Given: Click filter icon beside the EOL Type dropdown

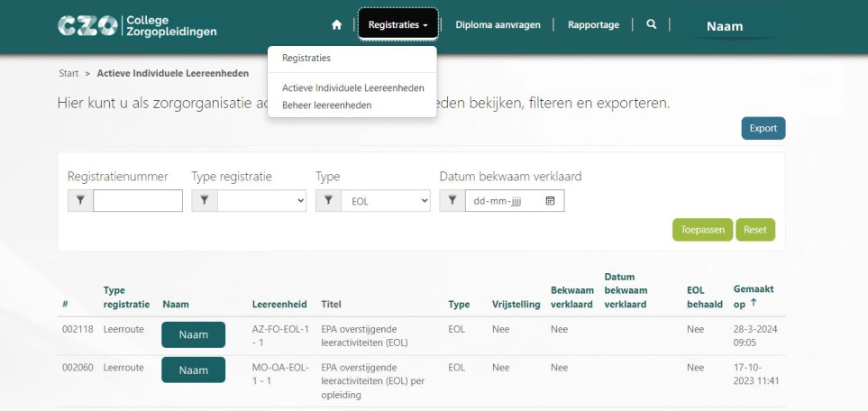Looking at the screenshot, I should 328,201.
